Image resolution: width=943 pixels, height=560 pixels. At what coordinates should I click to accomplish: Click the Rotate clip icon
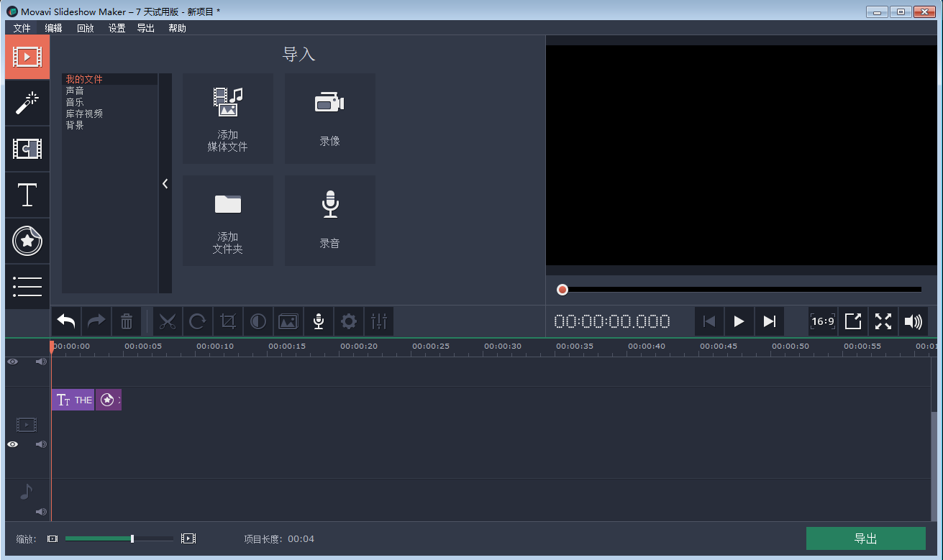click(198, 321)
